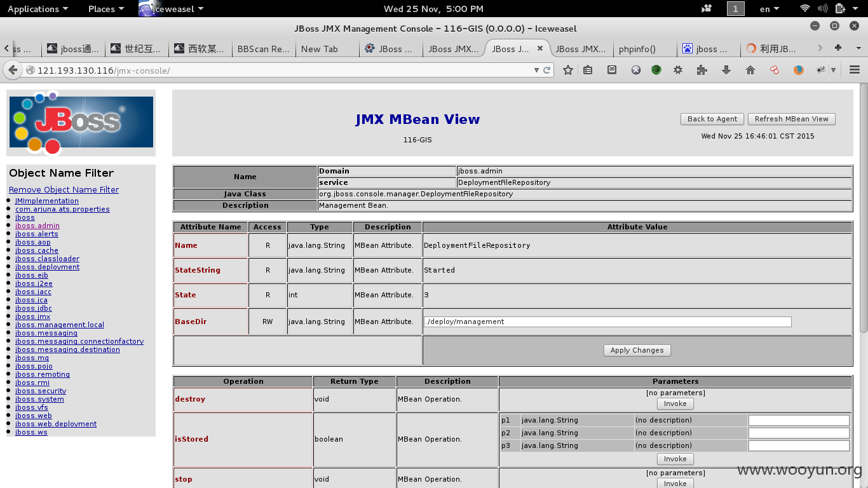
Task: Open the add-ons puzzle piece icon
Action: (x=702, y=70)
